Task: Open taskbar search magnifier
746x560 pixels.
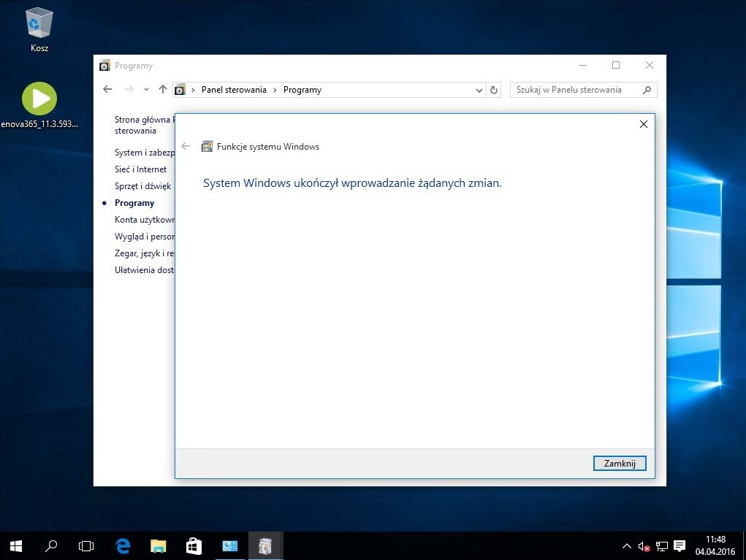Action: coord(52,545)
